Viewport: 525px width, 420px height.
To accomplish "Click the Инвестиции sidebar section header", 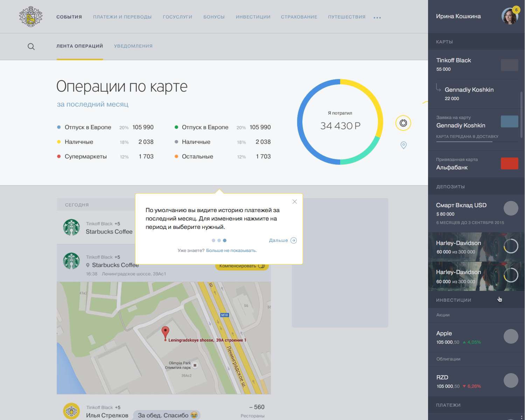I will coord(476,300).
